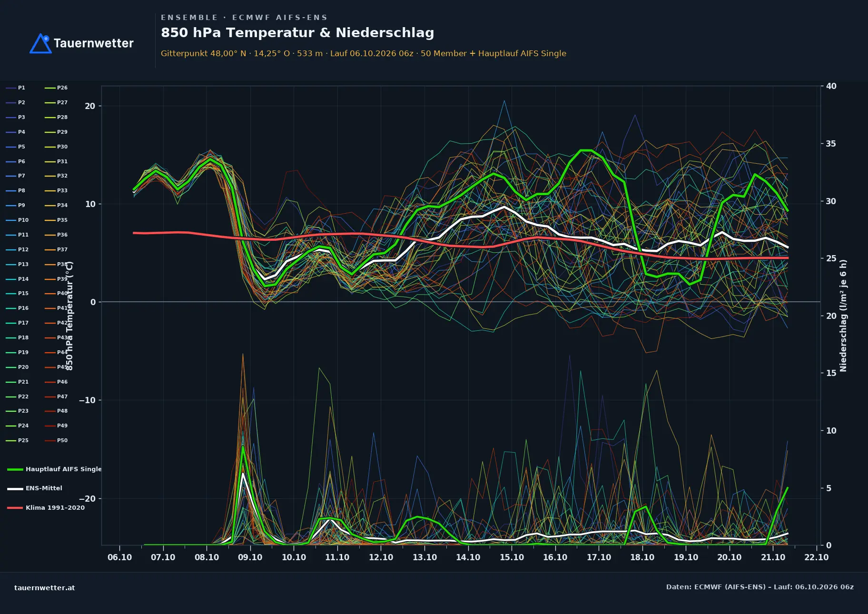Viewport: 868px width, 614px height.
Task: Click the ENS-Mittel legend label
Action: pyautogui.click(x=44, y=488)
